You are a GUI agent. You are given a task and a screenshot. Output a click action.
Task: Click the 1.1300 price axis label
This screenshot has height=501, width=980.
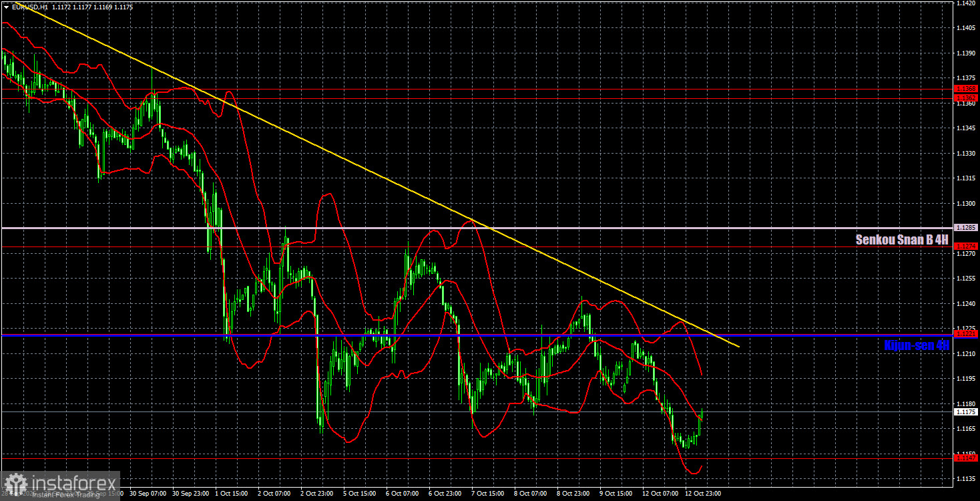[966, 204]
